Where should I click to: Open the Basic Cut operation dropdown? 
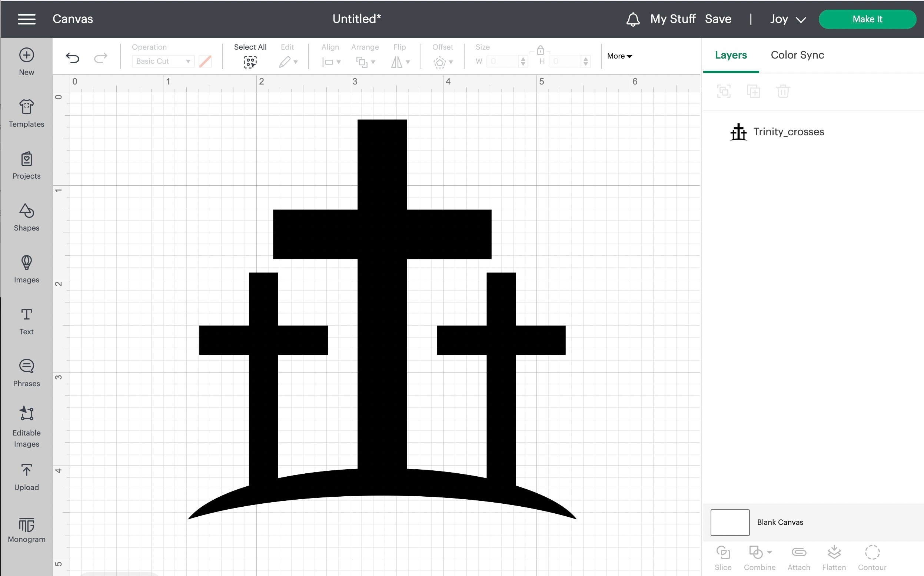tap(163, 61)
